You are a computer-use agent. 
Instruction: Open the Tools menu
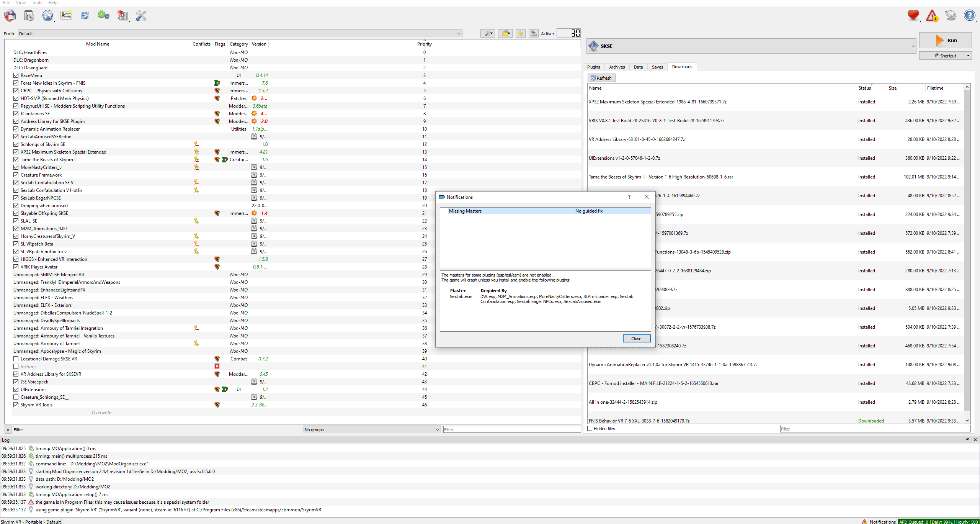click(x=37, y=3)
